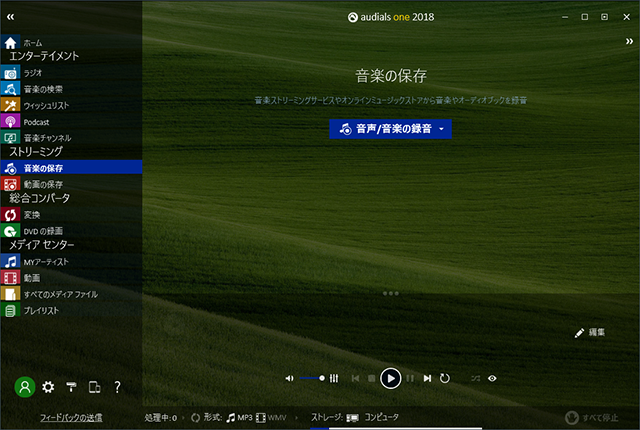The height and width of the screenshot is (430, 640).
Task: Open the ホーム home icon
Action: pyautogui.click(x=11, y=42)
